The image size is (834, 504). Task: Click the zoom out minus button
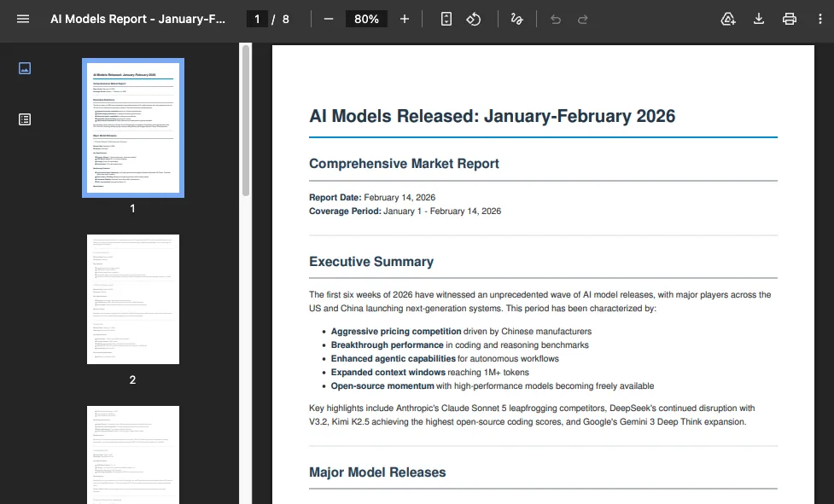329,19
